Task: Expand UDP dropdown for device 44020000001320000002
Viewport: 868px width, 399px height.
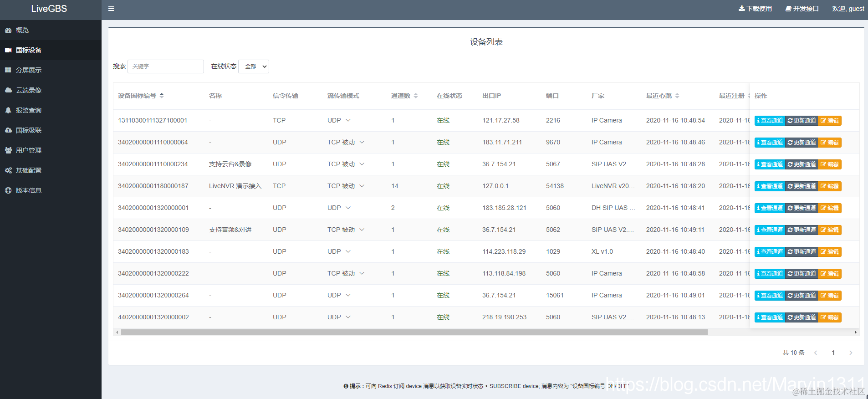Action: click(x=348, y=317)
